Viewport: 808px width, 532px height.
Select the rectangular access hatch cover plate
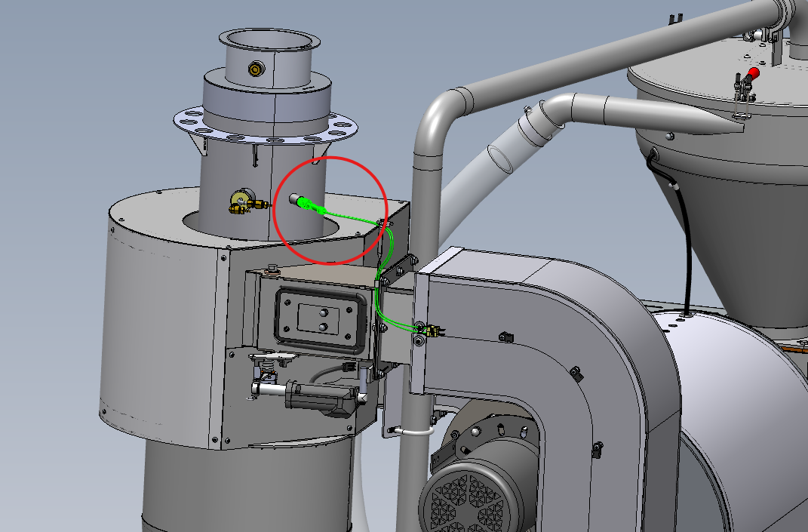pyautogui.click(x=317, y=317)
